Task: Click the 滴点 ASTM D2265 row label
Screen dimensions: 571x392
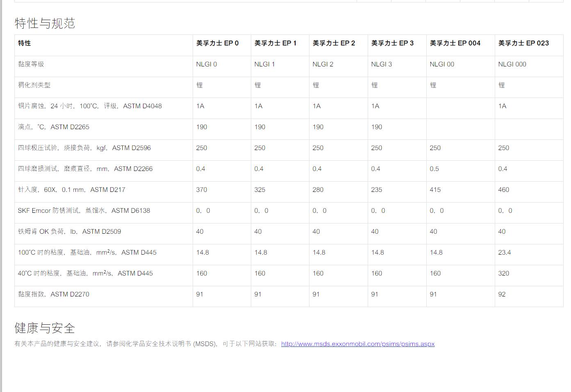Action: (54, 127)
